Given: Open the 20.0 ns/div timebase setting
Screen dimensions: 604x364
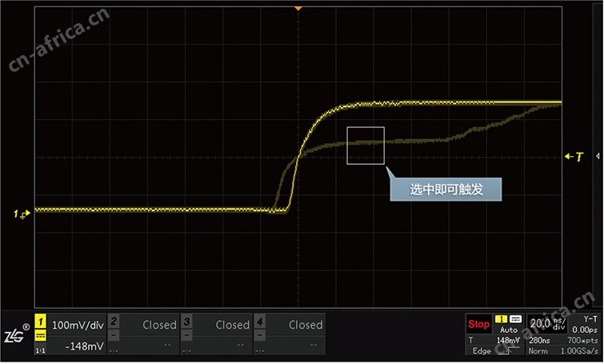Looking at the screenshot, I should 547,324.
